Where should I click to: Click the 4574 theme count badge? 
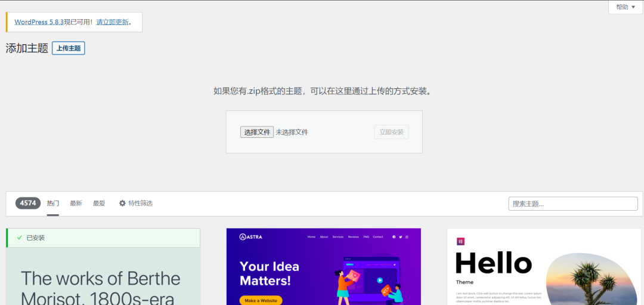[x=28, y=203]
